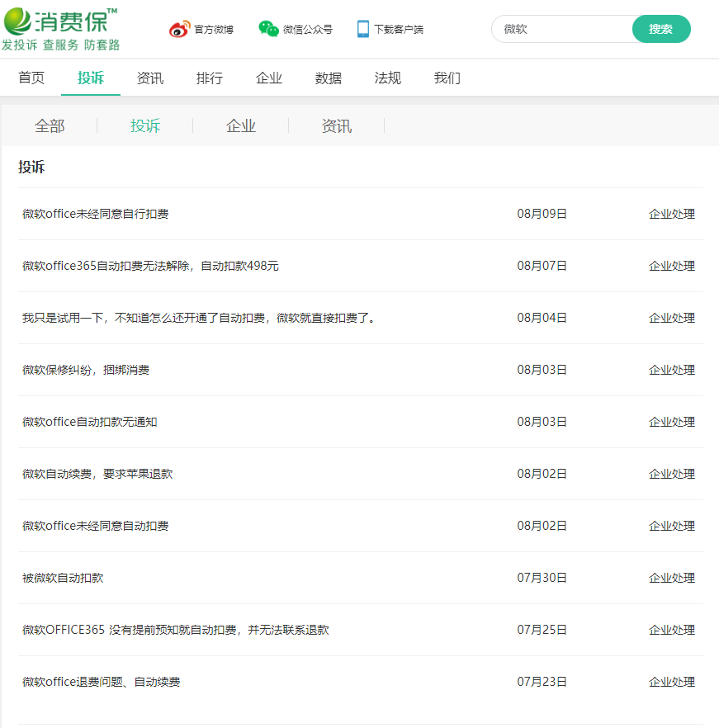Focus the search box containing 微软
719x728 pixels.
[x=562, y=29]
